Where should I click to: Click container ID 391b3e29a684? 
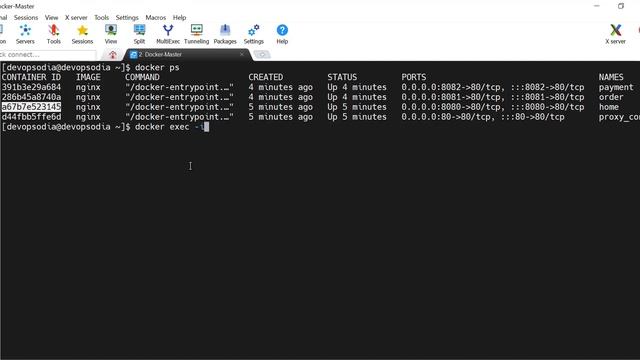(x=31, y=87)
